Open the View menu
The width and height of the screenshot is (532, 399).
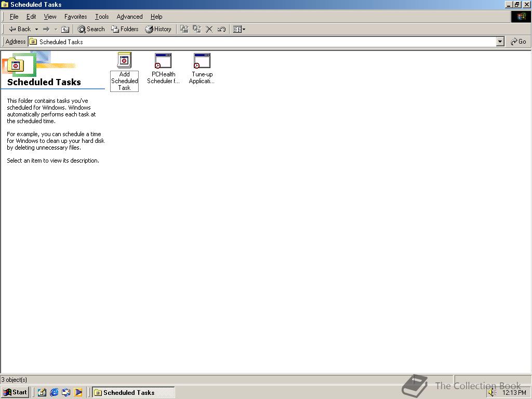tap(50, 17)
